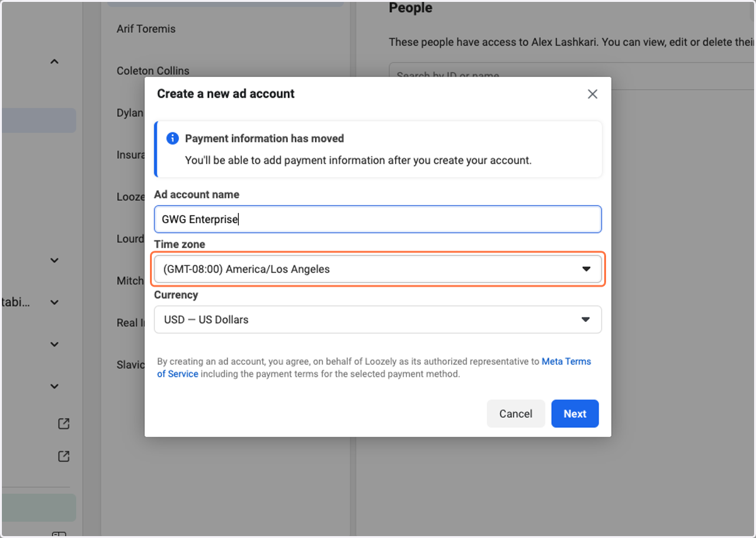Click the blue info icon in payment notice
The image size is (756, 538).
tap(172, 139)
